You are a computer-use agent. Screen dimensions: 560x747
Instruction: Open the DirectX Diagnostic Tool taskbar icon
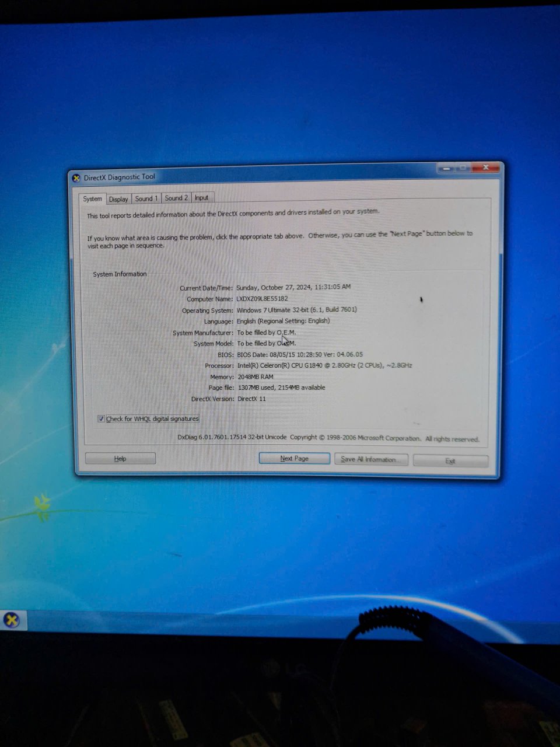click(12, 620)
